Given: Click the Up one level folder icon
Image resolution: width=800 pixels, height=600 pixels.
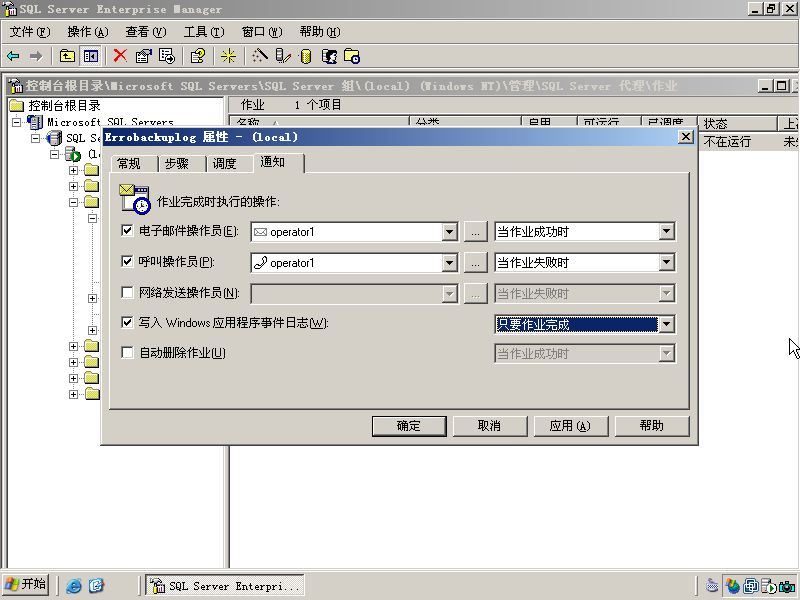Looking at the screenshot, I should 67,56.
